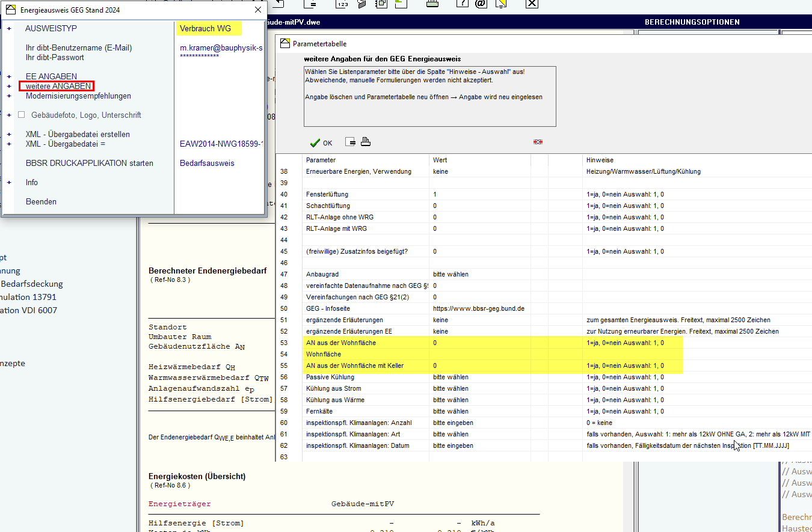Open the question mark help icon
812x532 pixels.
(x=462, y=4)
